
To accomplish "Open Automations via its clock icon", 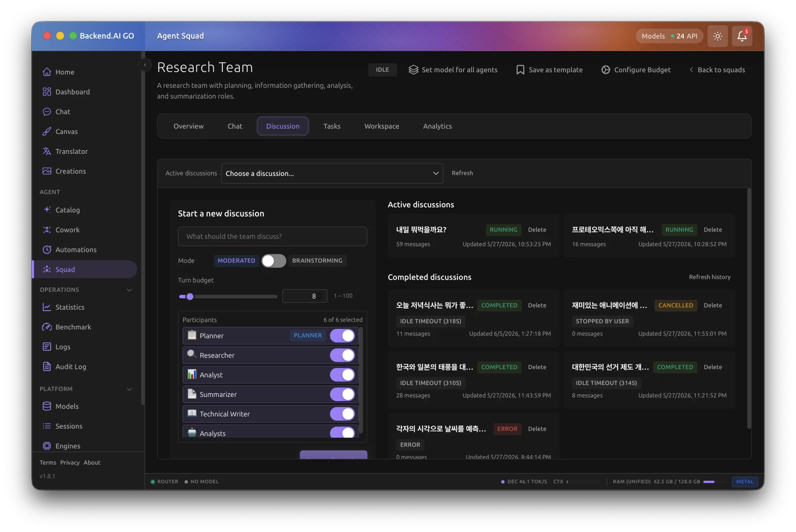I will tap(47, 249).
